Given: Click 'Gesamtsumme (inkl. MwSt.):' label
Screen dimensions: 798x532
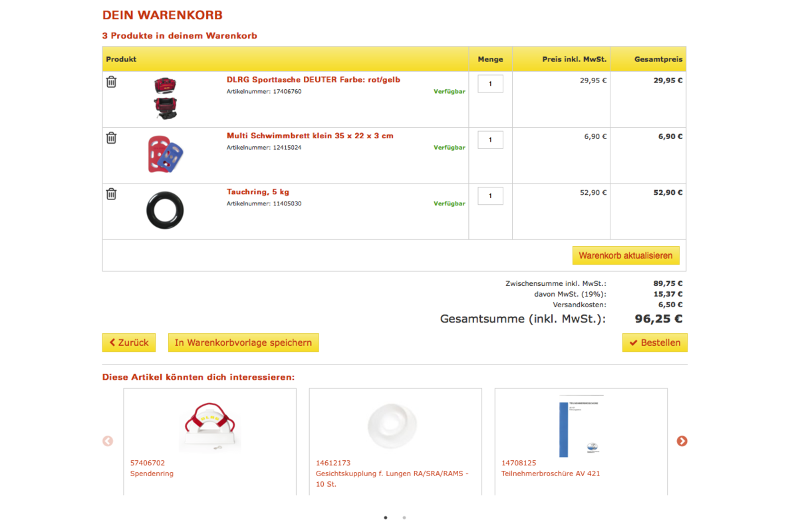Looking at the screenshot, I should (523, 319).
